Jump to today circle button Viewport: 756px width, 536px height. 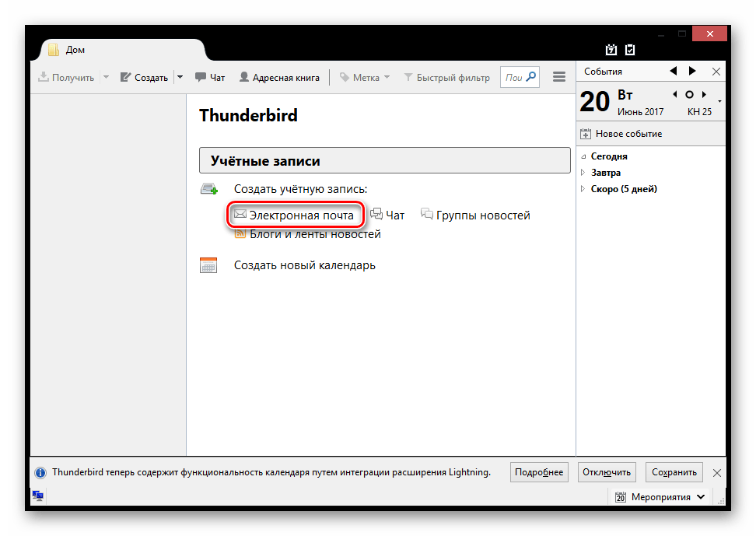pyautogui.click(x=689, y=95)
